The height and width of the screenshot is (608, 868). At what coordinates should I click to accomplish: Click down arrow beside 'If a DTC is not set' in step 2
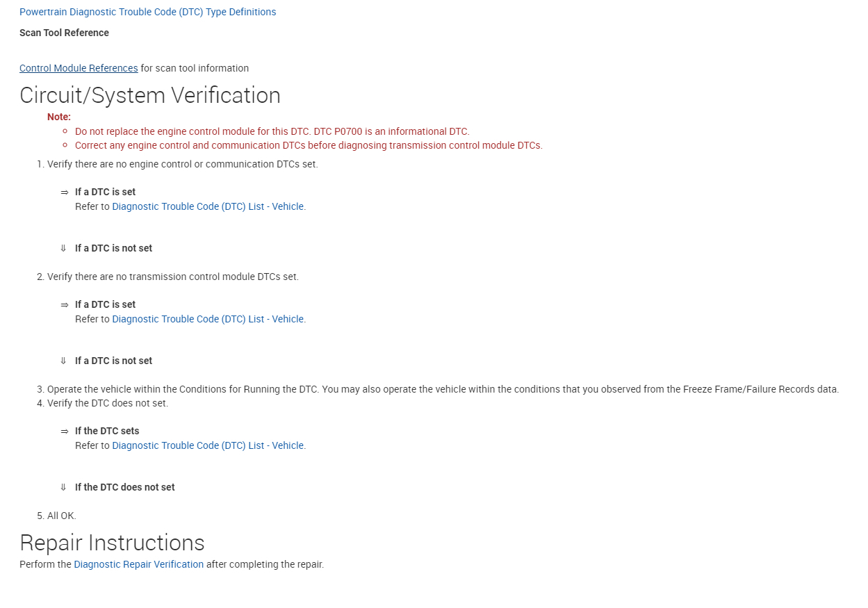click(x=64, y=361)
